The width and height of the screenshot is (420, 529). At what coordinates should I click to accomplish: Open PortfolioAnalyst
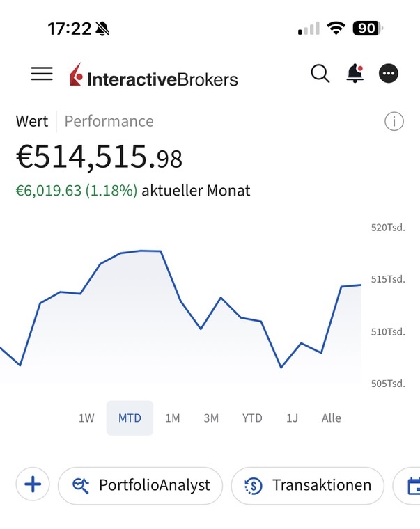pos(140,485)
